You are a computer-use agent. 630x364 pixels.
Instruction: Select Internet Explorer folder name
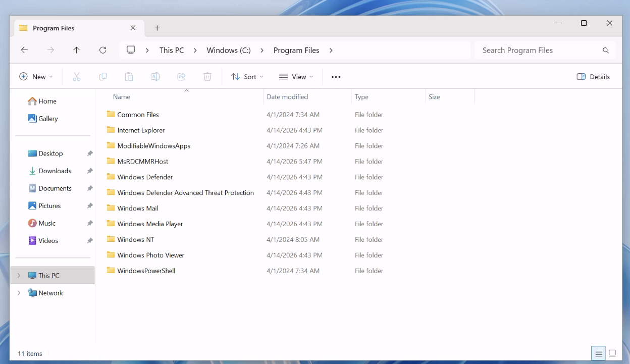pyautogui.click(x=141, y=130)
